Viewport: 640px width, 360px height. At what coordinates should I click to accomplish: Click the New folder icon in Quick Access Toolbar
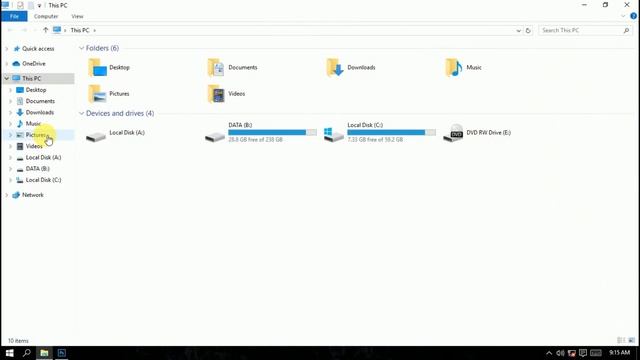31,6
